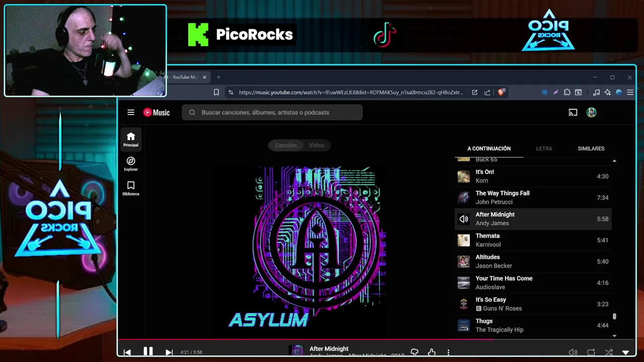
Task: Select After Midnight by Andy James row
Action: point(533,219)
